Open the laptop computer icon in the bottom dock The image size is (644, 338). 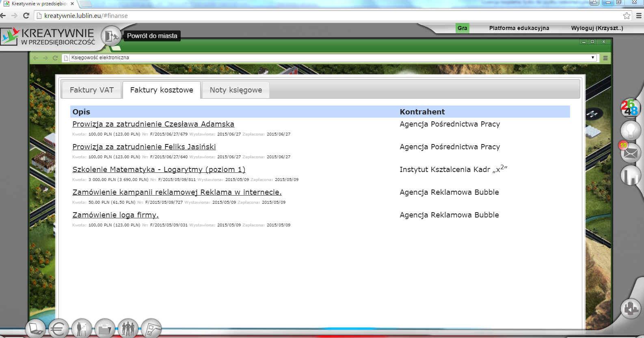tap(36, 329)
